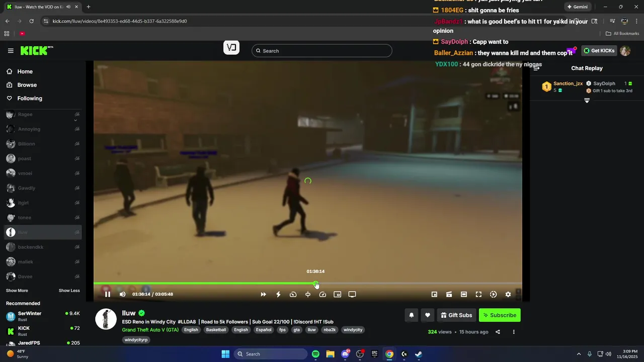The image size is (644, 362).
Task: Open Steam from the taskbar
Action: tap(419, 354)
